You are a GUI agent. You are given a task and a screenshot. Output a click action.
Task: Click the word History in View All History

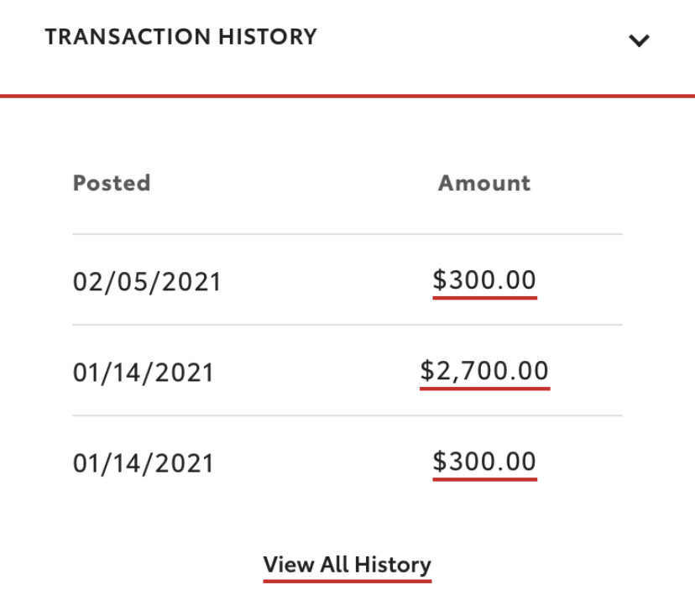point(393,565)
